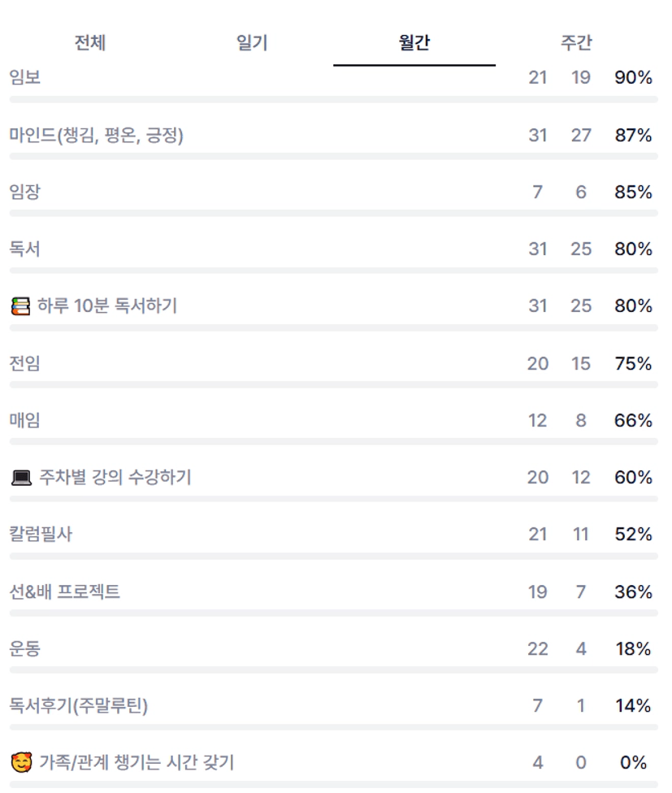Click the progress bar under 임장
The height and width of the screenshot is (793, 672).
point(333,213)
